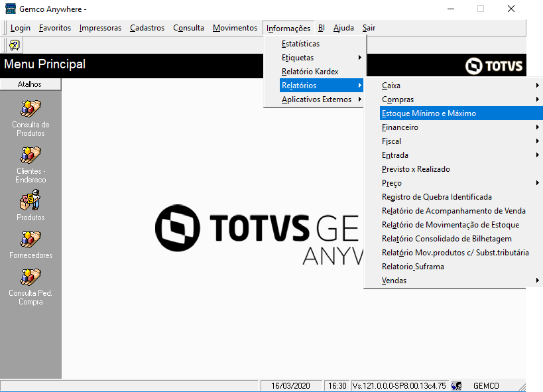
Task: Open Registro de Quebra Identificada report
Action: (461, 197)
